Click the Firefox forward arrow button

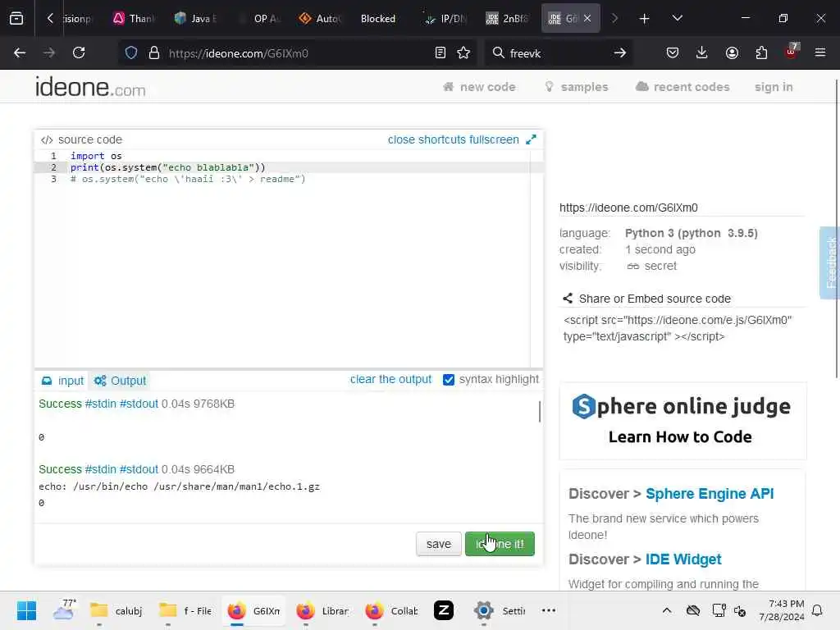tap(49, 52)
